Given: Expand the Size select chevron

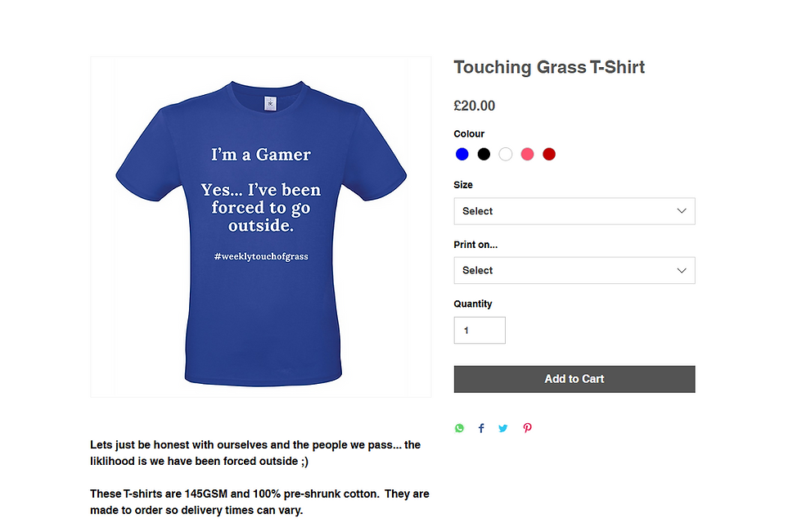Looking at the screenshot, I should click(681, 211).
